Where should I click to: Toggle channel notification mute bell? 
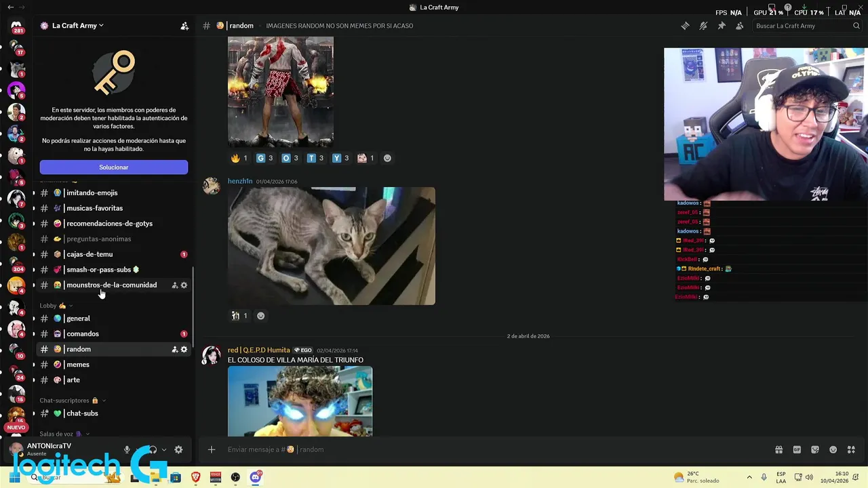[x=703, y=26]
